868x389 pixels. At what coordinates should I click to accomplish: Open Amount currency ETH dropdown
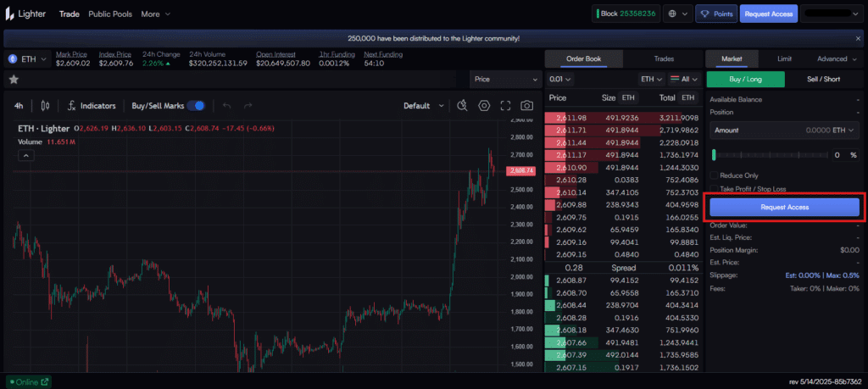pyautogui.click(x=843, y=130)
